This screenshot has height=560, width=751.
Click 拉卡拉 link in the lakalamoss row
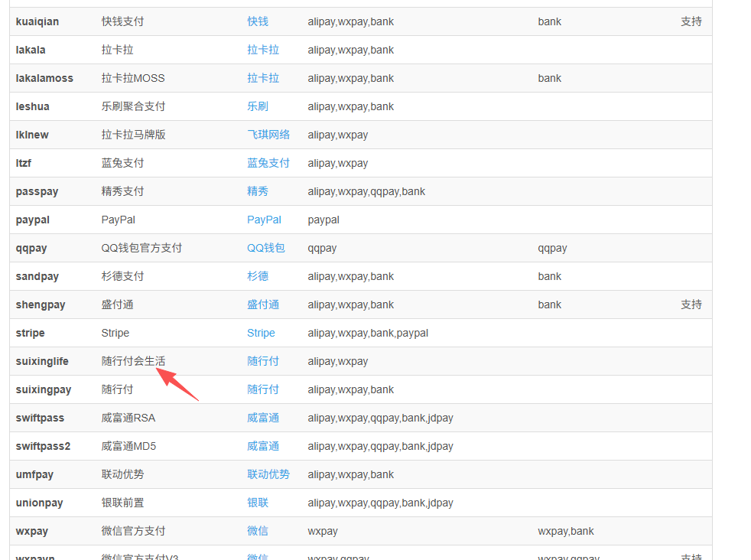[x=263, y=78]
